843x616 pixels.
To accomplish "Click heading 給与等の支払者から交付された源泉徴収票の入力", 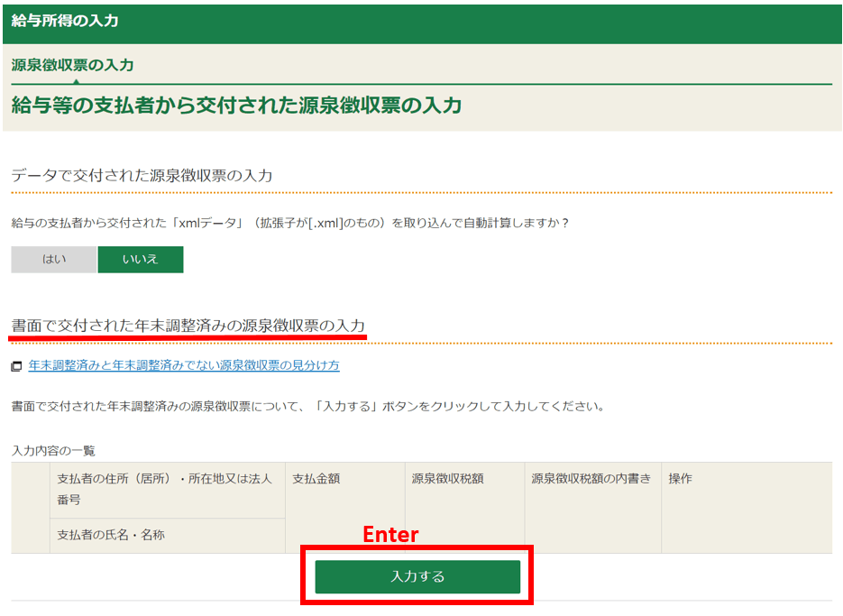I will coord(236,105).
